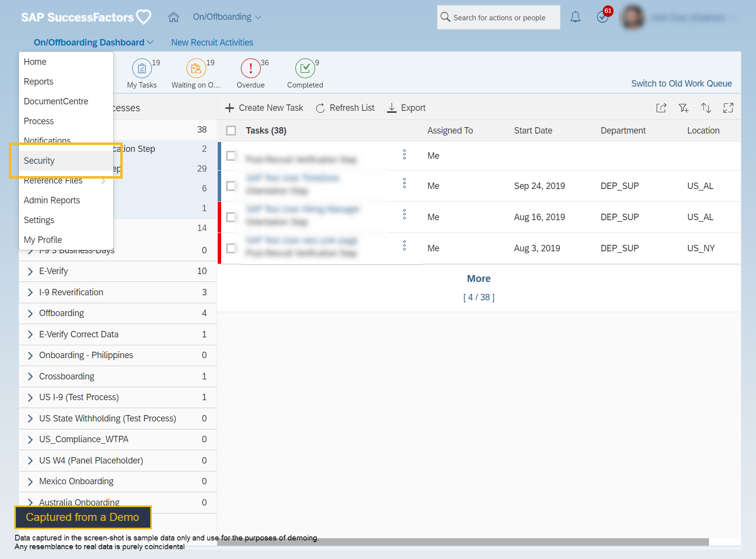Show Completed tasks
The height and width of the screenshot is (559, 756).
pos(305,68)
